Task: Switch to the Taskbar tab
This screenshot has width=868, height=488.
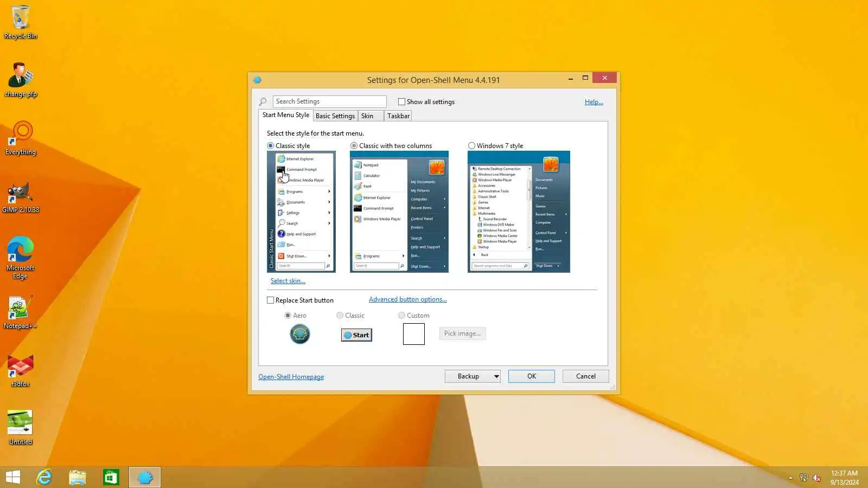Action: click(x=398, y=116)
